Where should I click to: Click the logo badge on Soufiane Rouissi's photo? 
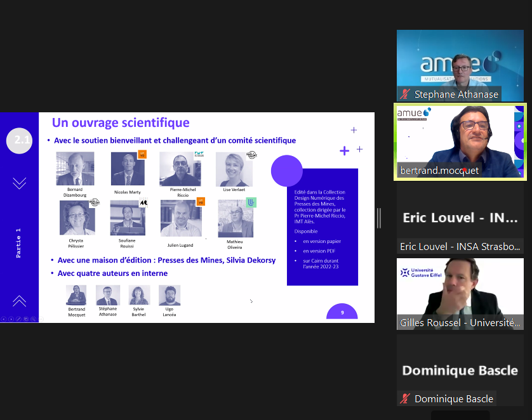coord(143,203)
